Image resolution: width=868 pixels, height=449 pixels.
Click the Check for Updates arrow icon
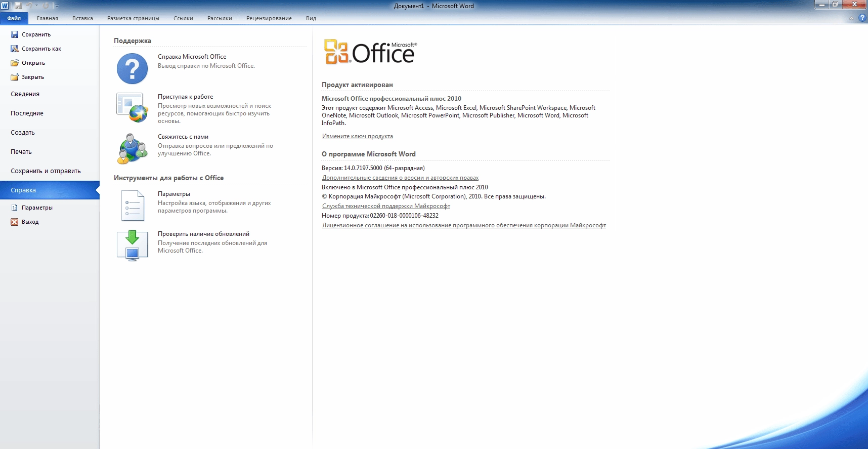point(132,246)
